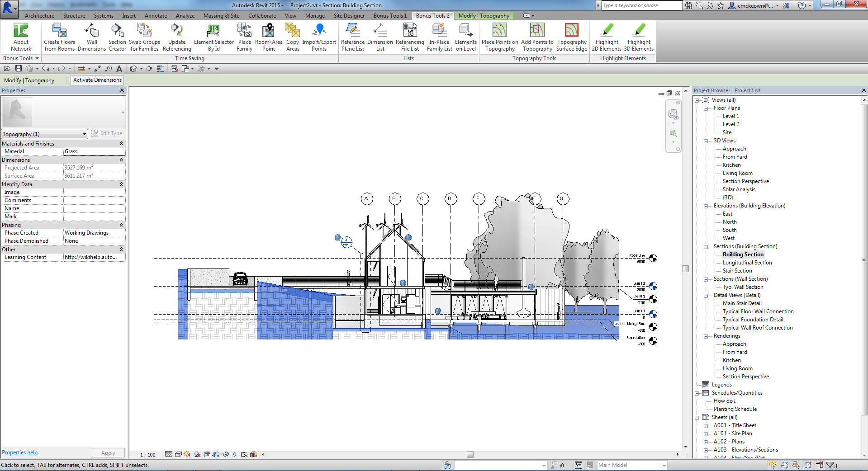The width and height of the screenshot is (868, 471).
Task: Select the Default 3D View icon
Action: coord(134,68)
